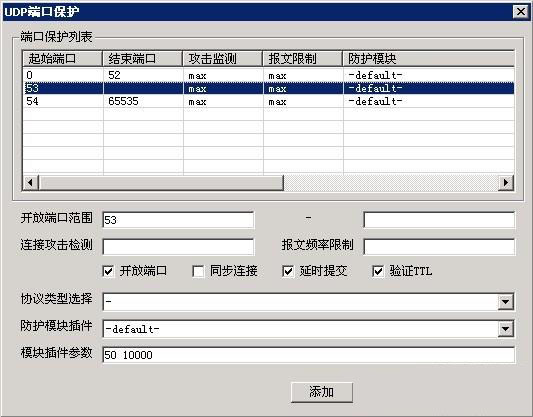Viewport: 533px width, 417px height.
Task: Open the 协议类型选择 dropdown arrow
Action: click(x=505, y=301)
